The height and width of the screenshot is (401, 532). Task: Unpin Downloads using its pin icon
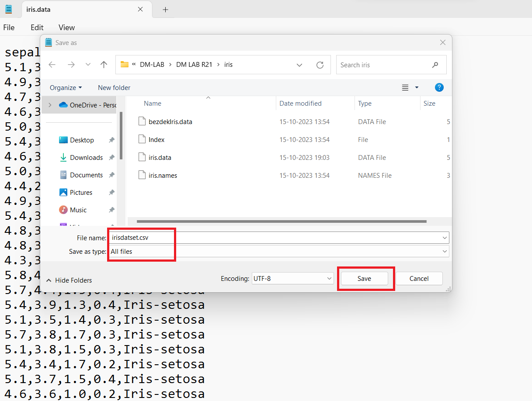click(x=111, y=157)
